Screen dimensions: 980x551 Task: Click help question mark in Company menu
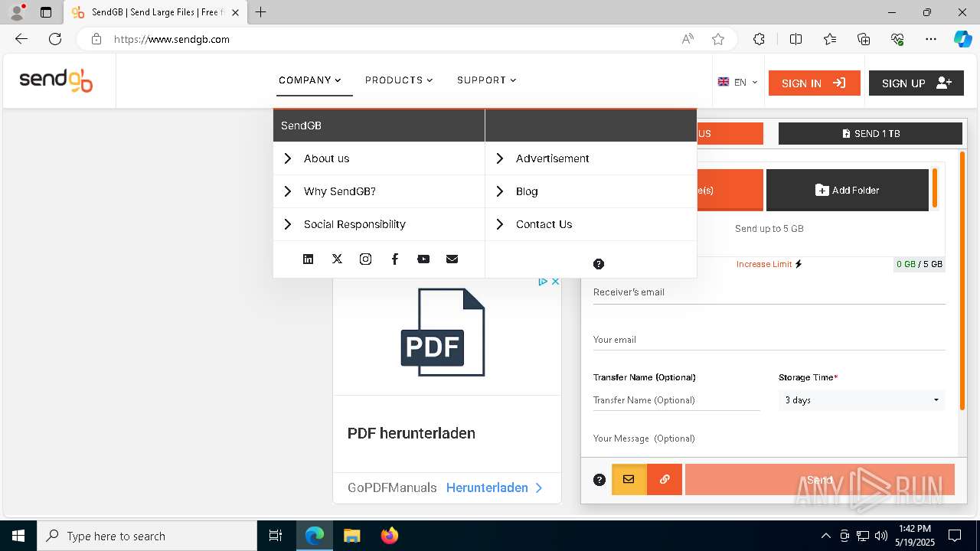coord(599,264)
